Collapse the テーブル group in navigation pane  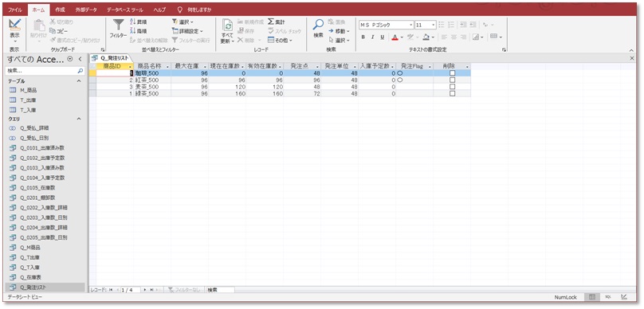click(x=79, y=81)
